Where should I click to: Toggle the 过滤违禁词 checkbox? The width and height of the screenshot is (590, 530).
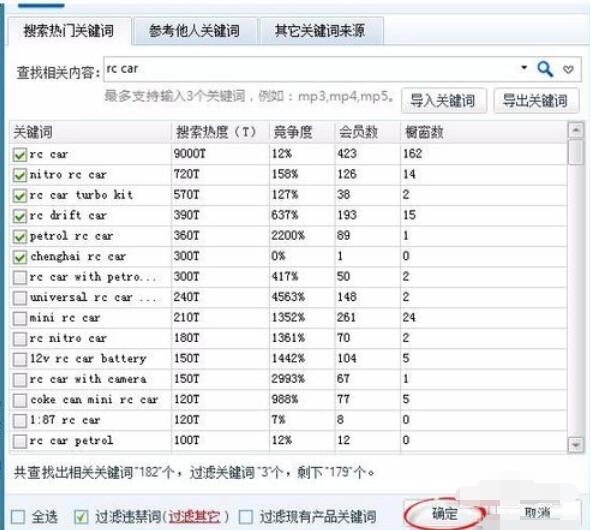tap(81, 517)
